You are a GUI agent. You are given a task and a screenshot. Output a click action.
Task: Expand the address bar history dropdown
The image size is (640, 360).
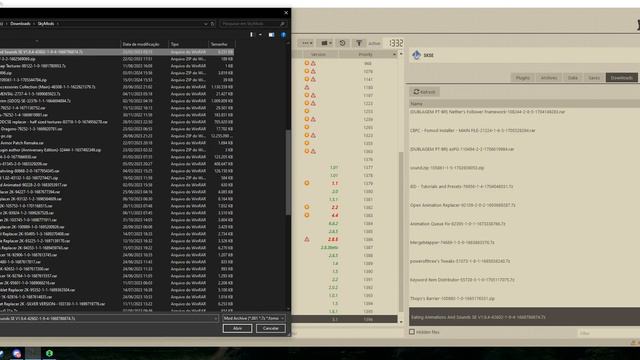[x=205, y=24]
